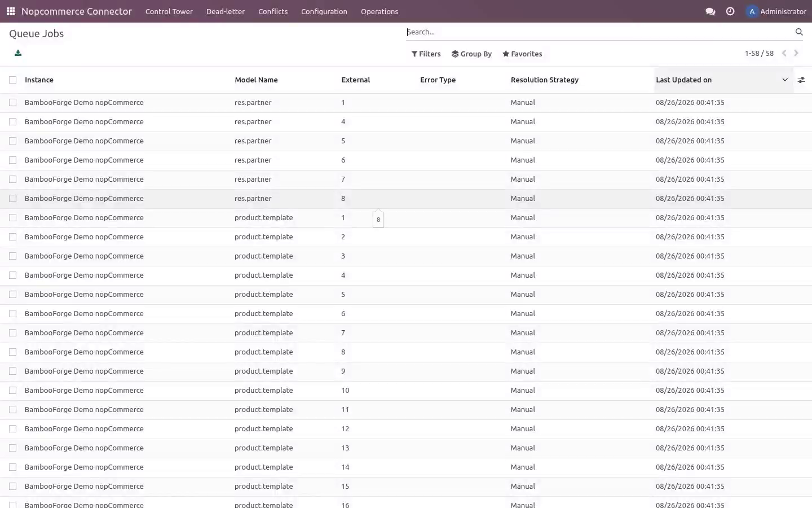Check the res.partner row with External 8

click(x=12, y=199)
